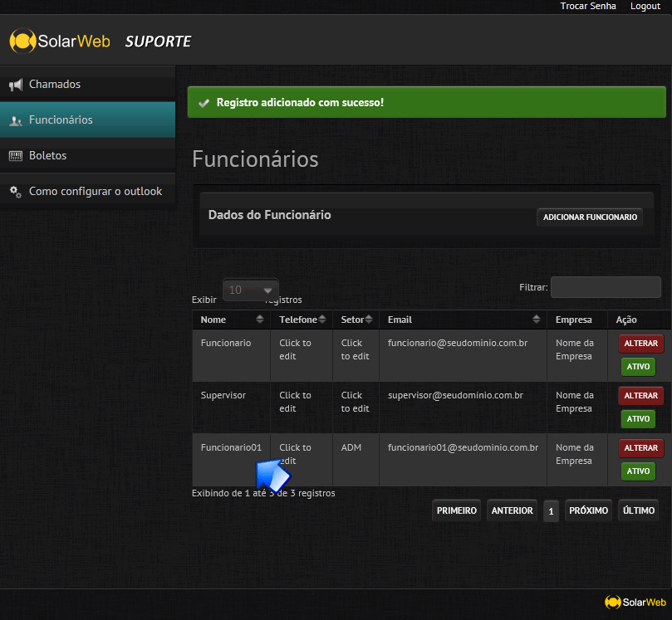This screenshot has height=620, width=672.
Task: Go to PRÓXIMO page
Action: pyautogui.click(x=588, y=510)
